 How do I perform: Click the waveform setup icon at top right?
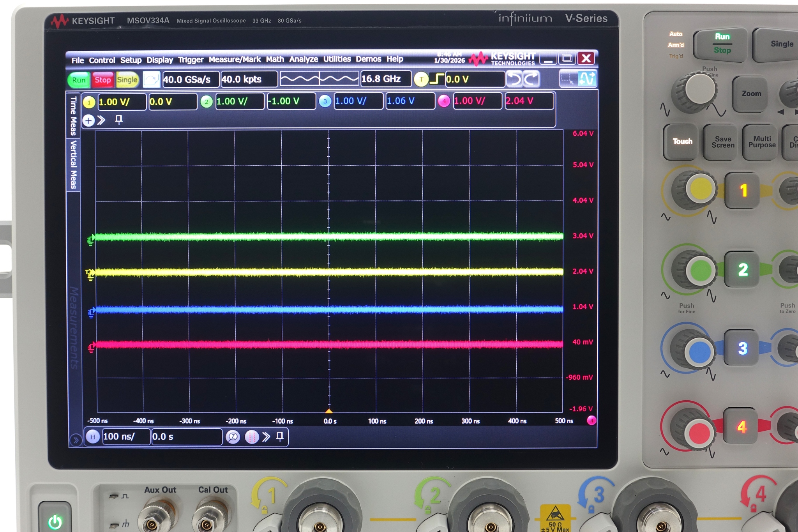pyautogui.click(x=587, y=79)
